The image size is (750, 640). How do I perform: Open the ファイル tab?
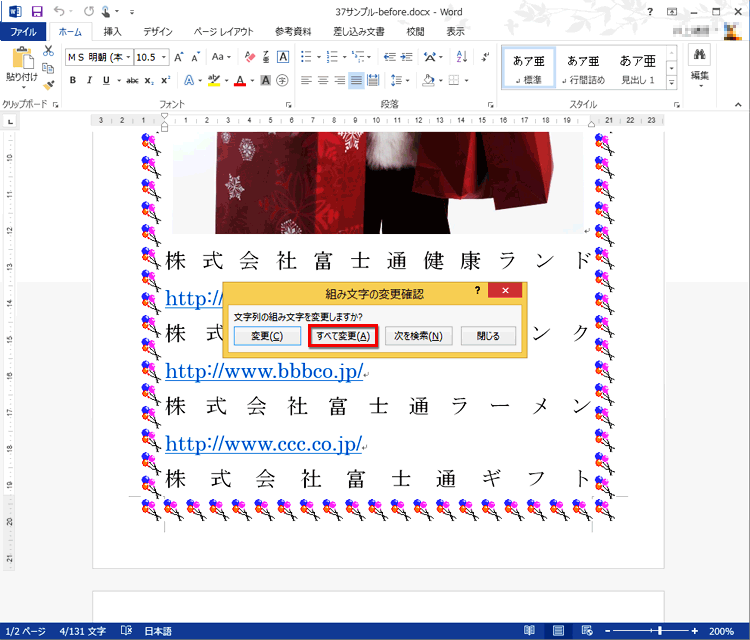tap(23, 32)
